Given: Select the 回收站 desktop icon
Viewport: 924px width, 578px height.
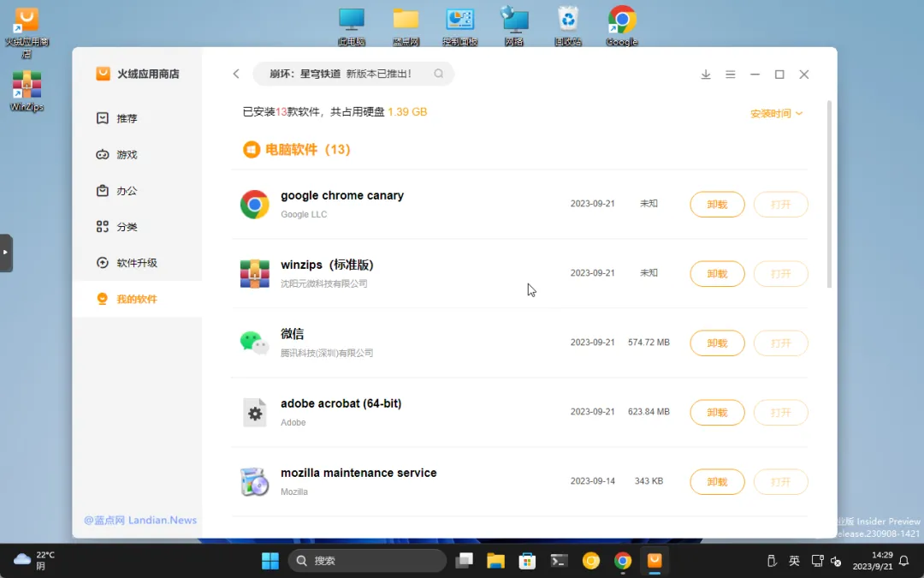Looking at the screenshot, I should pyautogui.click(x=568, y=27).
